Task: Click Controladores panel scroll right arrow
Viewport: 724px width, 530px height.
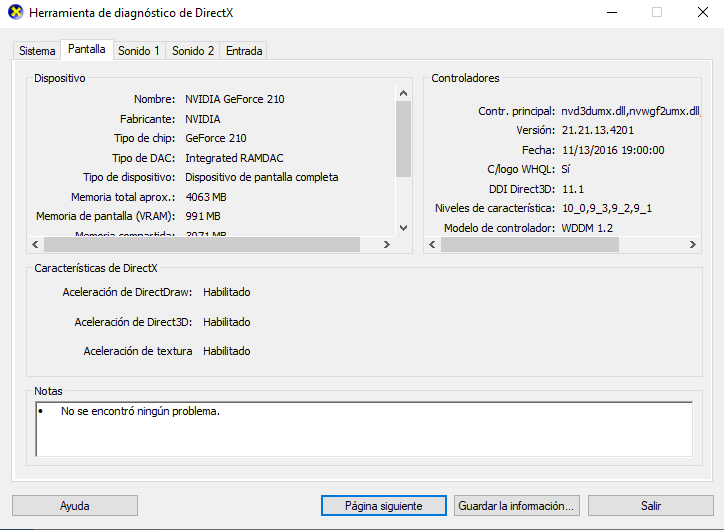Action: (x=693, y=245)
